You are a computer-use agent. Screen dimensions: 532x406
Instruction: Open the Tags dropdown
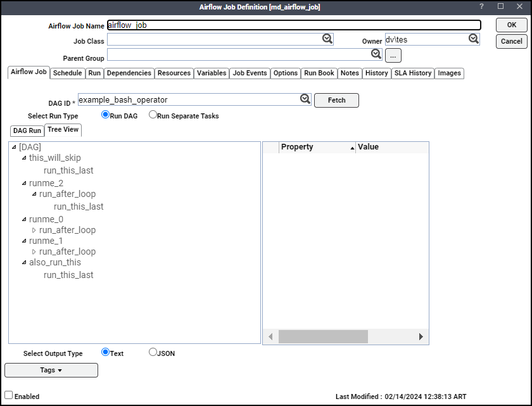tap(51, 370)
